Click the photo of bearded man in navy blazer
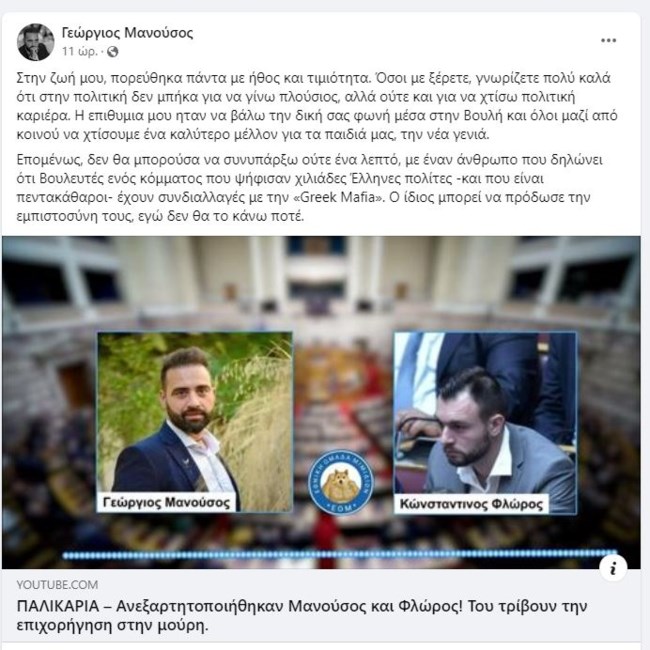 [x=195, y=422]
